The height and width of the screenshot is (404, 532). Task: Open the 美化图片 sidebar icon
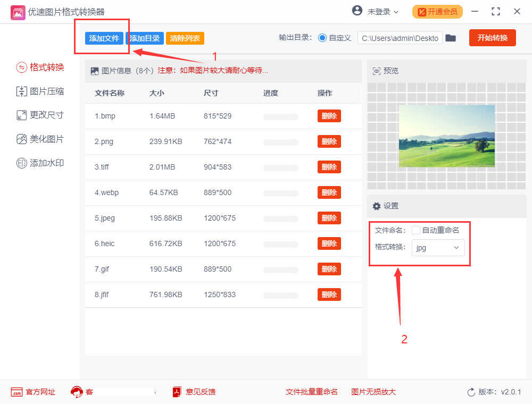(x=21, y=139)
